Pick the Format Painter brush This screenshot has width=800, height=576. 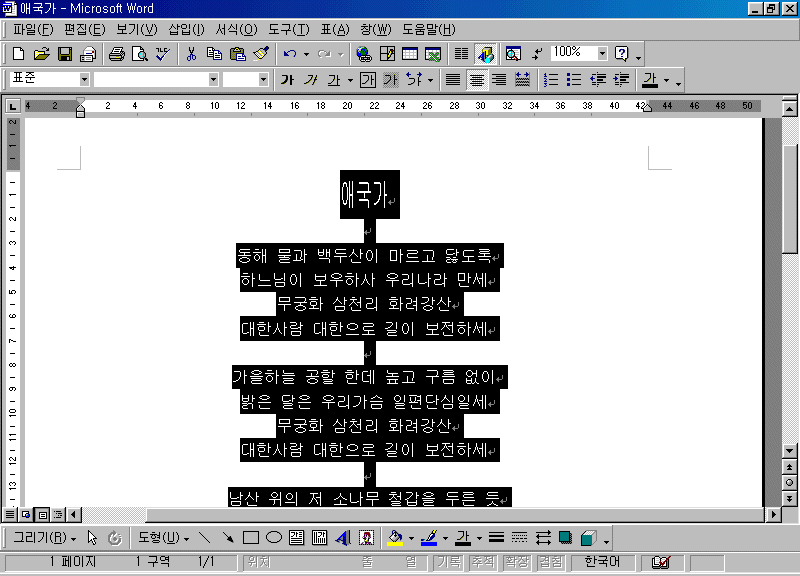tap(261, 54)
